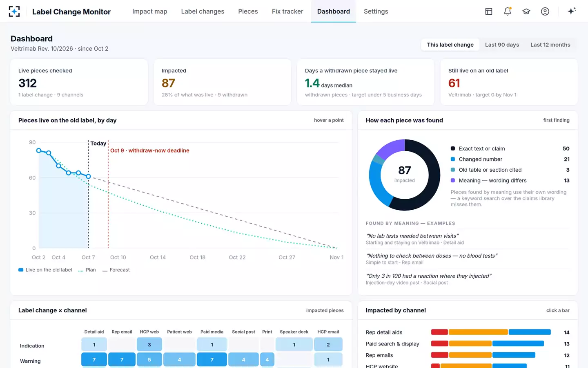This screenshot has width=588, height=368.
Task: Select the Dashboard tab
Action: pyautogui.click(x=334, y=11)
